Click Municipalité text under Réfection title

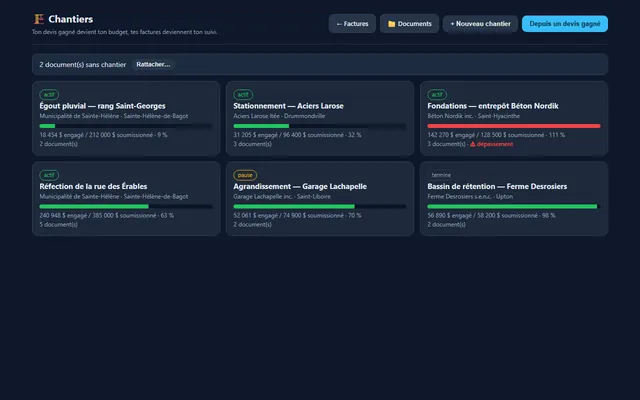pyautogui.click(x=114, y=196)
